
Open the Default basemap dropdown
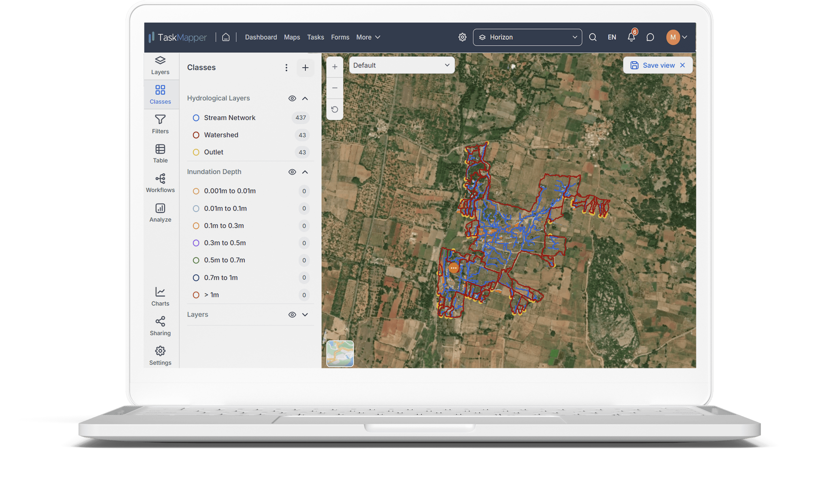pyautogui.click(x=402, y=65)
